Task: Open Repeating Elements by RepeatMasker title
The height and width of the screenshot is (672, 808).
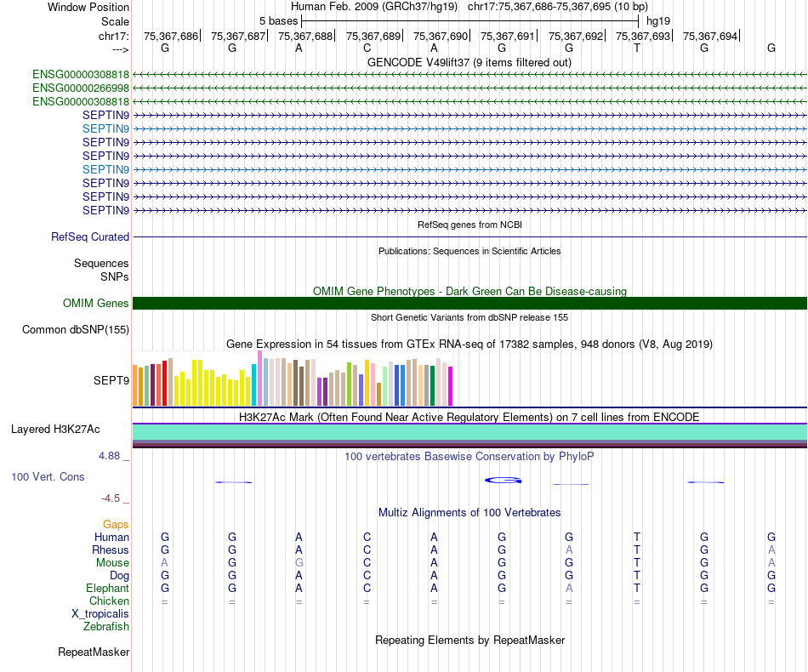Action: pos(469,641)
